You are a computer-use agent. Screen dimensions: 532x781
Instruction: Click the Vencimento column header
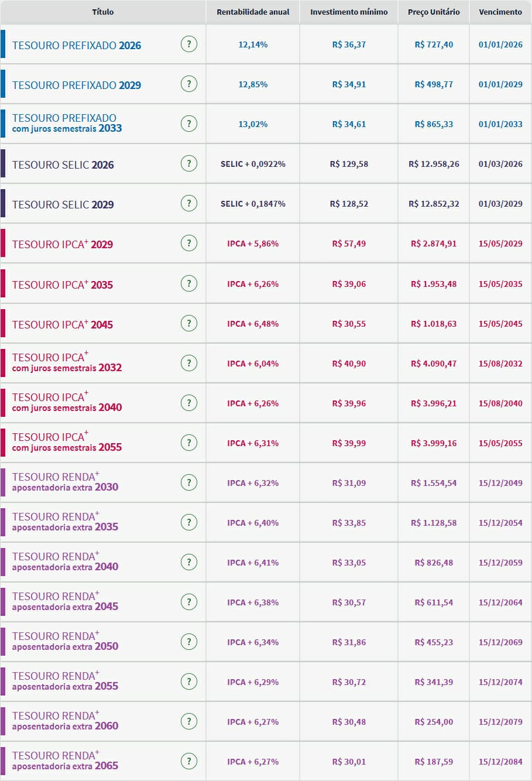pos(500,12)
